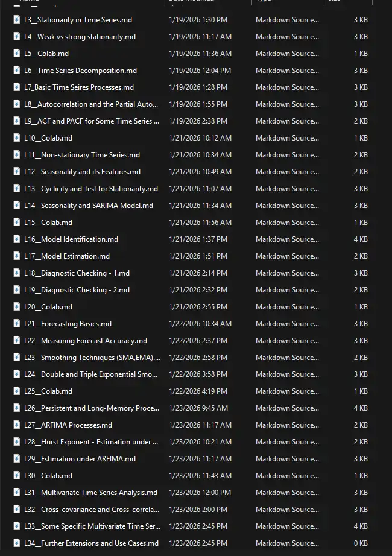Click the file icon beside L10__Colab.md
This screenshot has height=556, width=392.
[17, 138]
